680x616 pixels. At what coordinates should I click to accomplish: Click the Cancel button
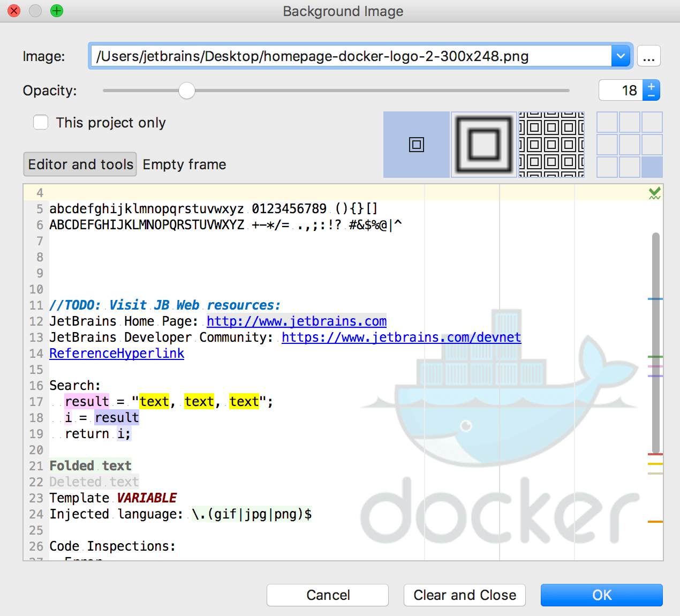pyautogui.click(x=328, y=595)
